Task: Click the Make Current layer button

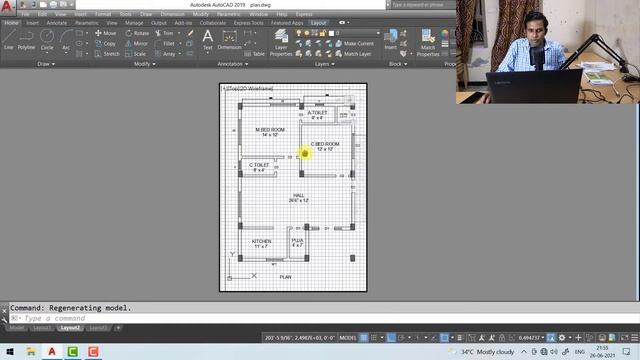Action: [354, 44]
